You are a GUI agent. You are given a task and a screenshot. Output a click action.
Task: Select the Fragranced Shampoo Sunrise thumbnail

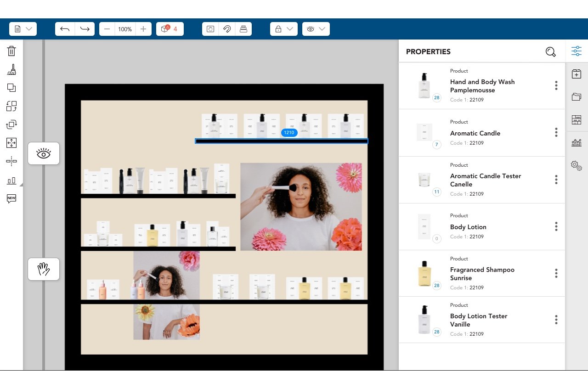424,272
